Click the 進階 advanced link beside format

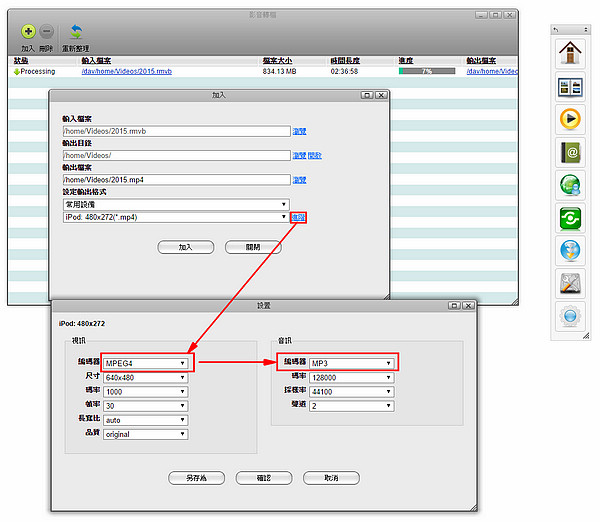(x=298, y=217)
